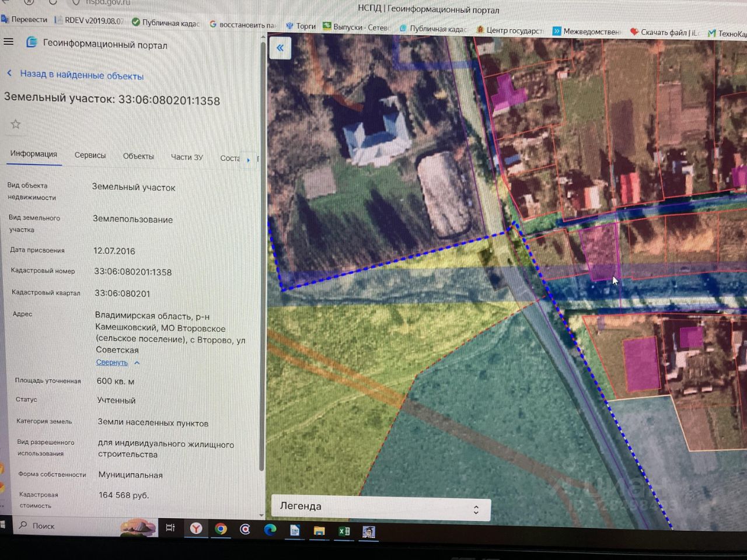Click the Дата присвоения field label
This screenshot has height=560, width=747.
37,250
